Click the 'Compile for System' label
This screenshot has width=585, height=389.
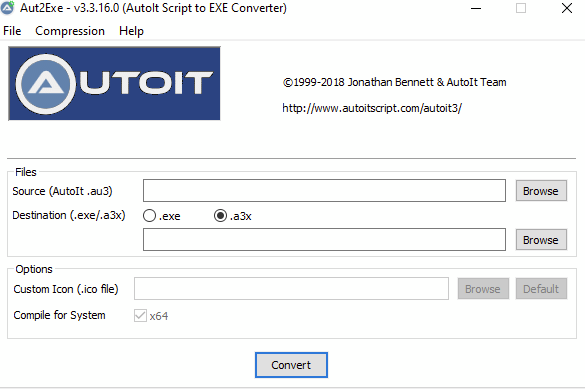(59, 315)
